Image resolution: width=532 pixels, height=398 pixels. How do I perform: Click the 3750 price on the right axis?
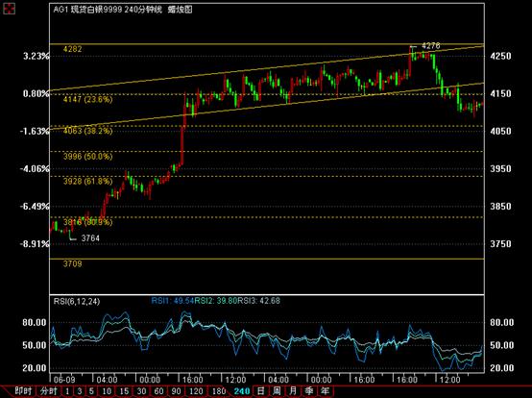[500, 244]
